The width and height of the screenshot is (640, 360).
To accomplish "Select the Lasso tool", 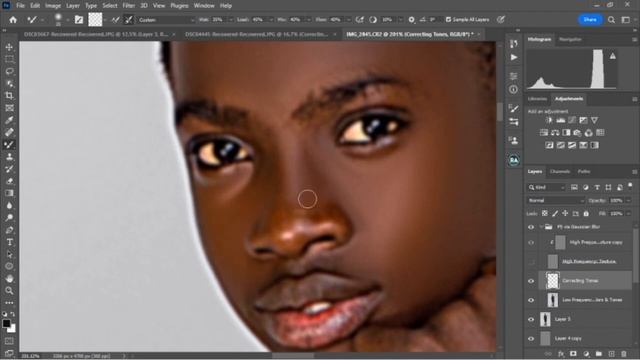I will [x=9, y=71].
